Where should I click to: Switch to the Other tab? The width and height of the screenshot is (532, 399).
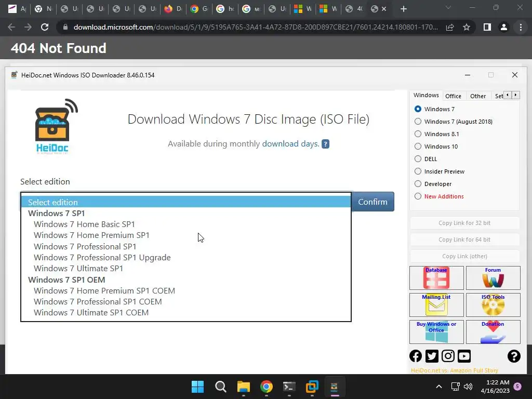[478, 96]
